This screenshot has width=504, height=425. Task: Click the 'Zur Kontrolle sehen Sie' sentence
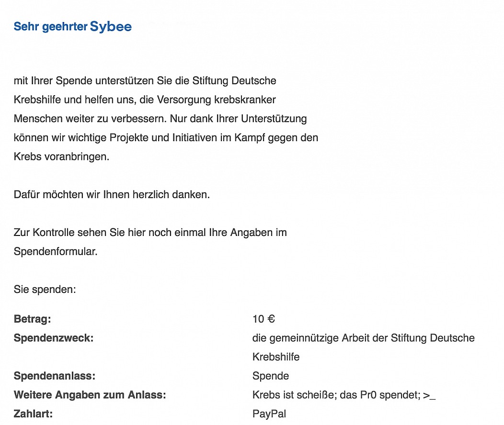pos(150,242)
